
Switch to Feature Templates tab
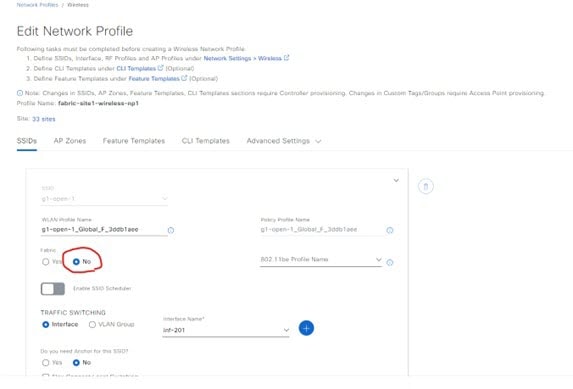(x=134, y=141)
